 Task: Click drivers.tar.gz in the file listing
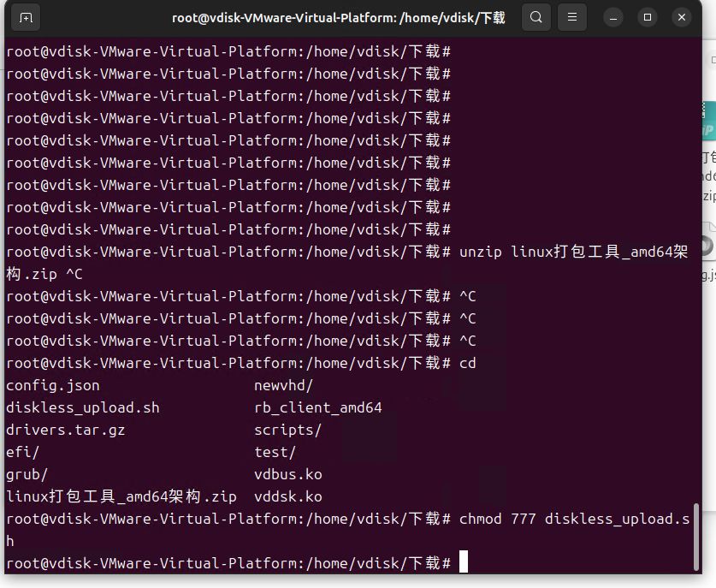click(x=66, y=430)
